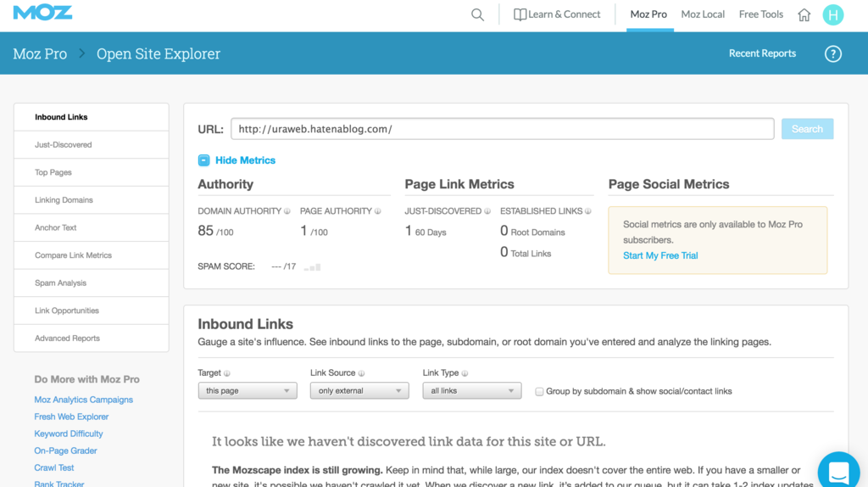
Task: Show Just-Discovered info tooltip icon
Action: pyautogui.click(x=487, y=211)
